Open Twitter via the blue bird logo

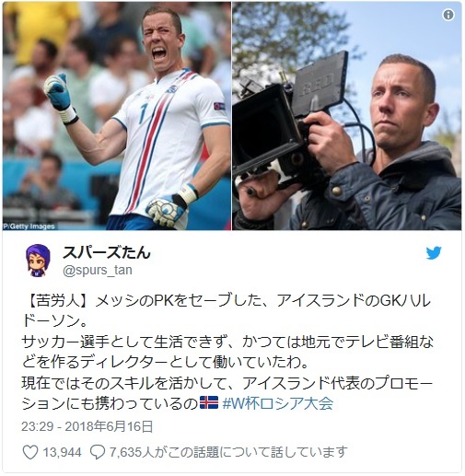[x=434, y=252]
